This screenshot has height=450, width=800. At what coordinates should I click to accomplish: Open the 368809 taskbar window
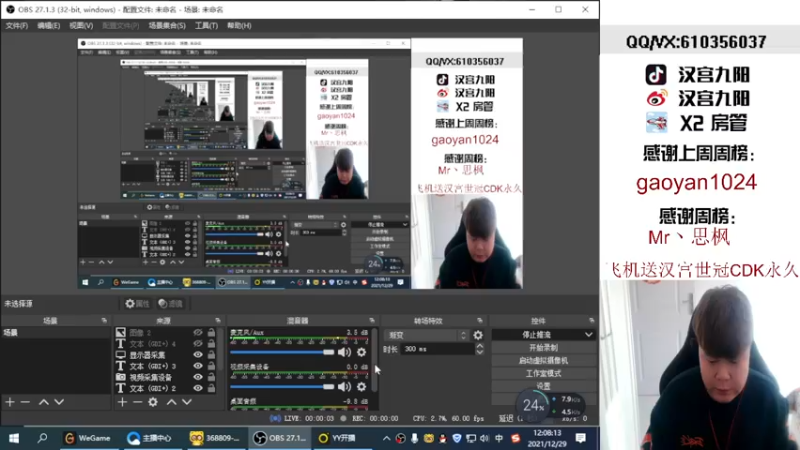click(214, 438)
